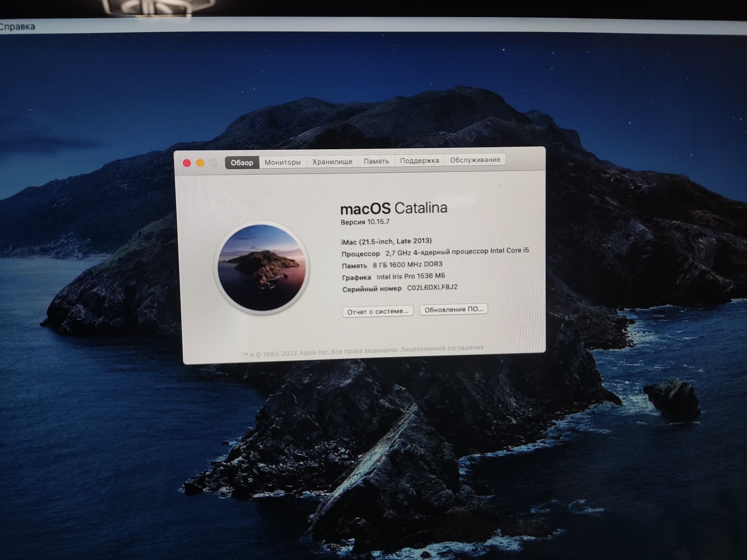
Task: Minimize window with the yellow button
Action: (200, 163)
